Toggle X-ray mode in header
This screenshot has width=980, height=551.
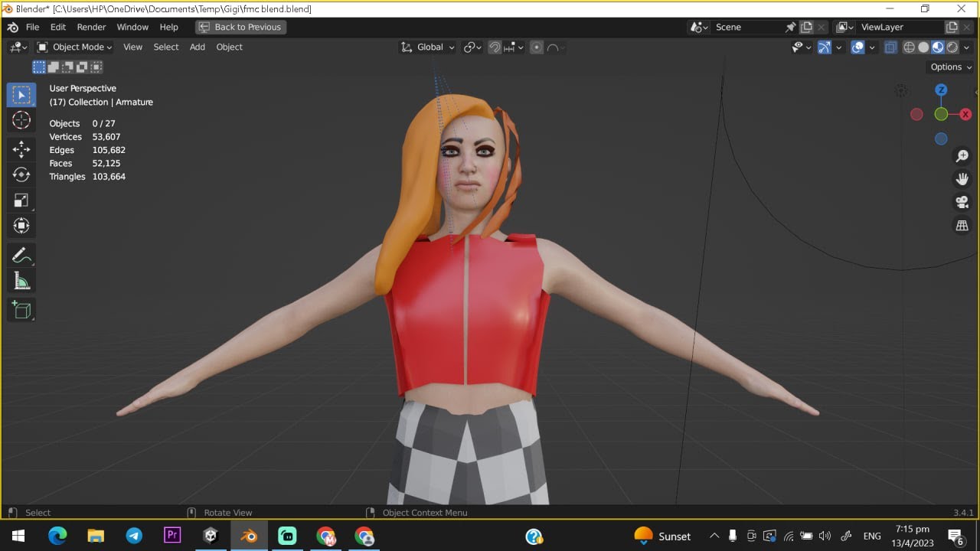[x=890, y=47]
